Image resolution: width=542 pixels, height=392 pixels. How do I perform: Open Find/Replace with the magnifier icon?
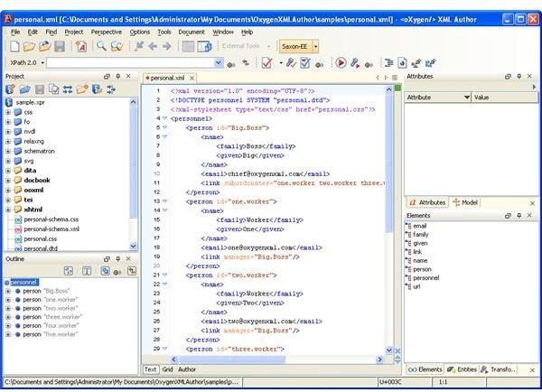[101, 46]
